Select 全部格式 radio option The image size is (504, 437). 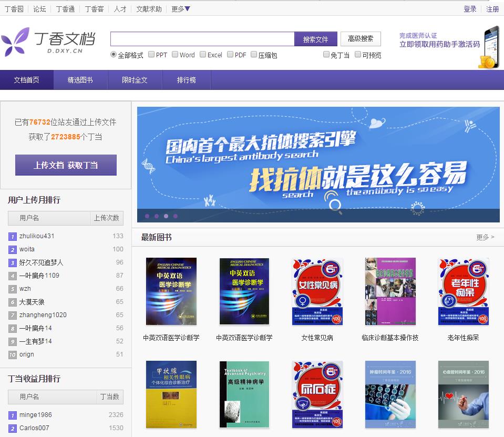(x=113, y=54)
